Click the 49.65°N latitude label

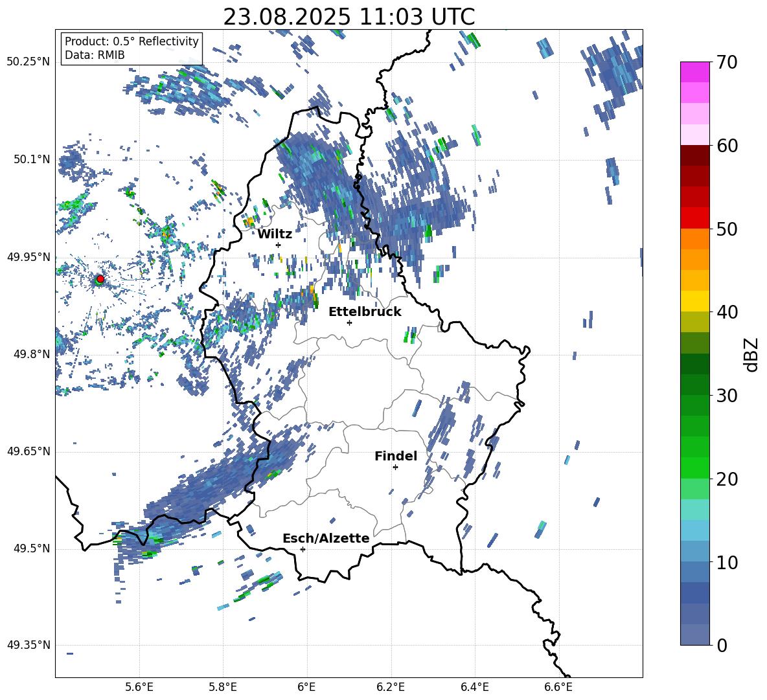coord(29,452)
